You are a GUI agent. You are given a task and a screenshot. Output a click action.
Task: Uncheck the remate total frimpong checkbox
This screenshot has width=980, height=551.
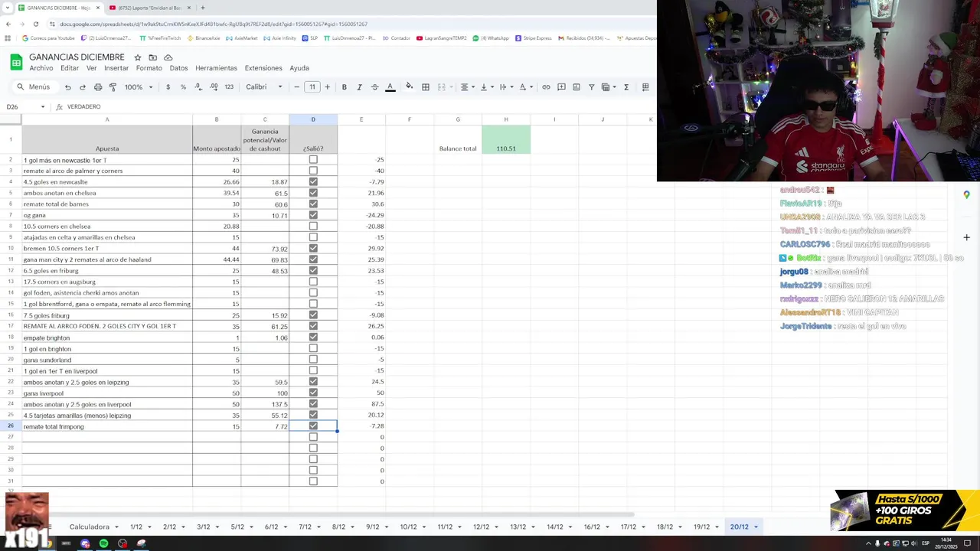[313, 426]
